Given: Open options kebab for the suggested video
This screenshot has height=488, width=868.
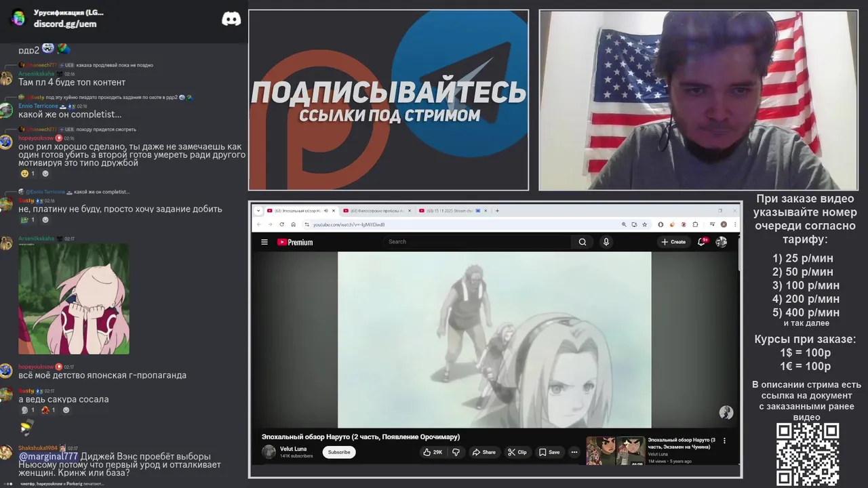Looking at the screenshot, I should 724,441.
